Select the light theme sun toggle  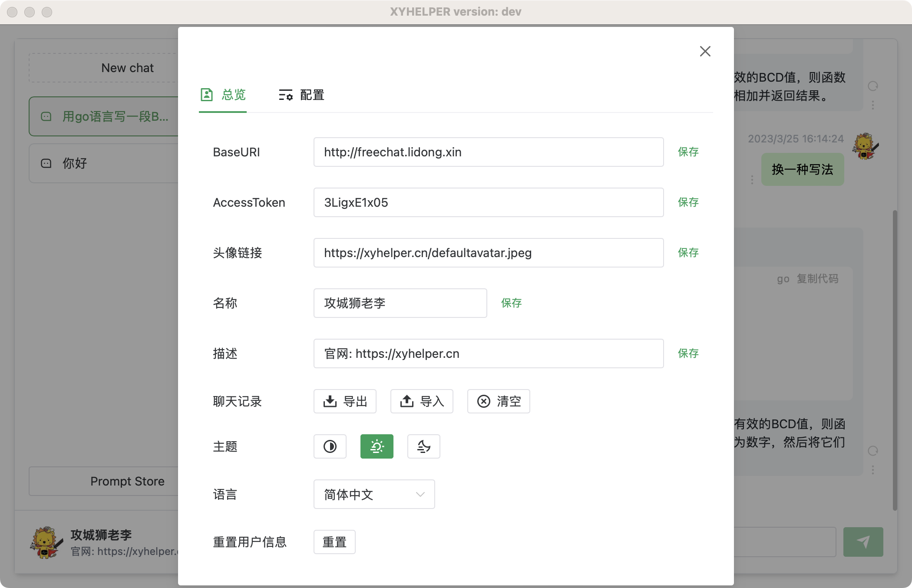click(x=377, y=446)
